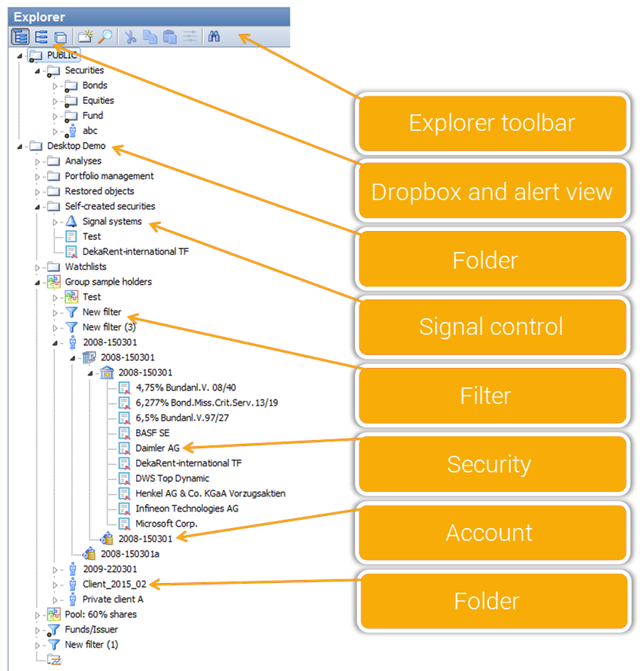The image size is (644, 671).
Task: Click the bell icon beside Signal systems
Action: pos(71,221)
